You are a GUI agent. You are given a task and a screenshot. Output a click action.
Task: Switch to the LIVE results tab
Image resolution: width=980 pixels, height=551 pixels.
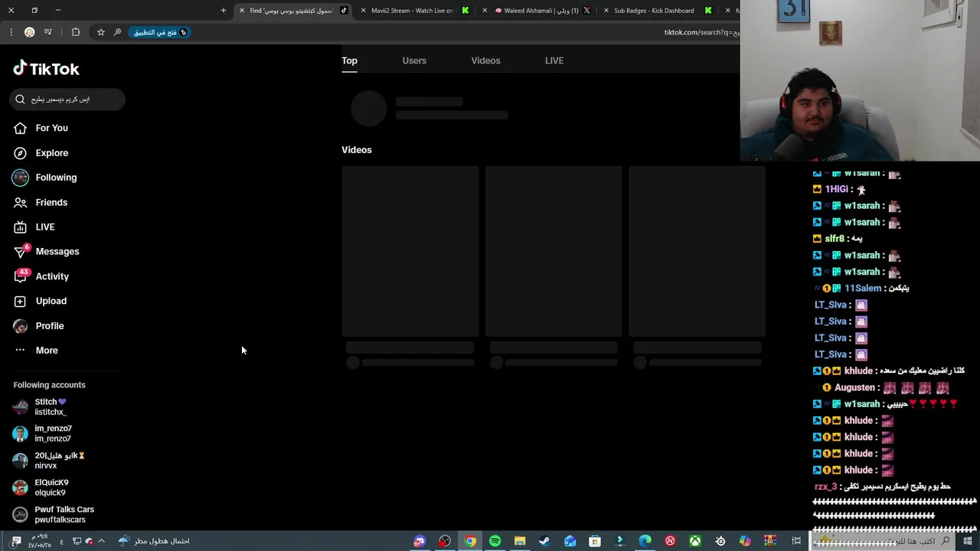point(554,60)
